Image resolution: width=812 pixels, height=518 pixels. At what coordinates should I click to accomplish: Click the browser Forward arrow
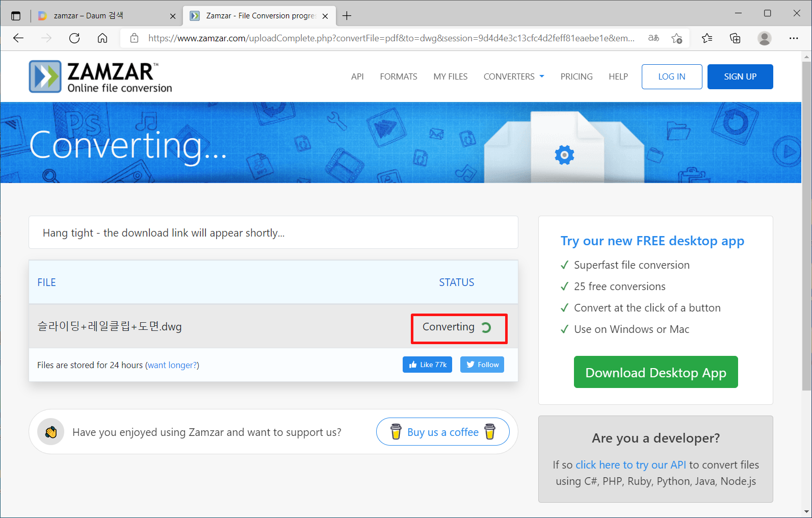(x=46, y=38)
